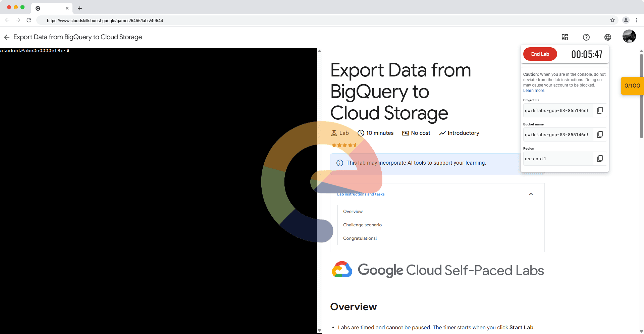Copy the Bucket name value
The width and height of the screenshot is (644, 334).
point(600,134)
